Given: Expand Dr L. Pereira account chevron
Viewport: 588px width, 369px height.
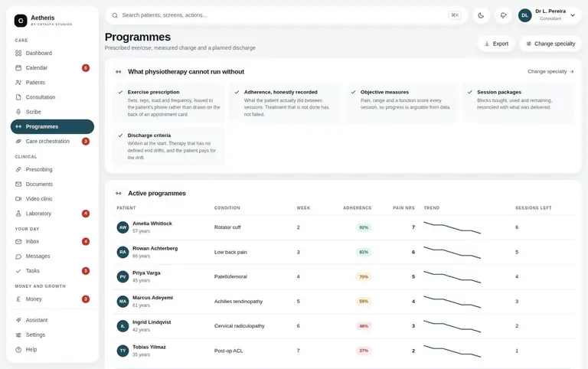Looking at the screenshot, I should 573,15.
